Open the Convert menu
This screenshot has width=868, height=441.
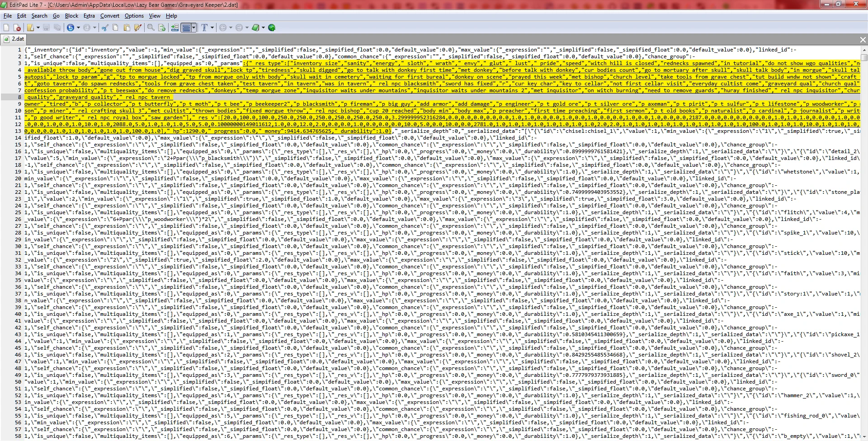pos(110,16)
